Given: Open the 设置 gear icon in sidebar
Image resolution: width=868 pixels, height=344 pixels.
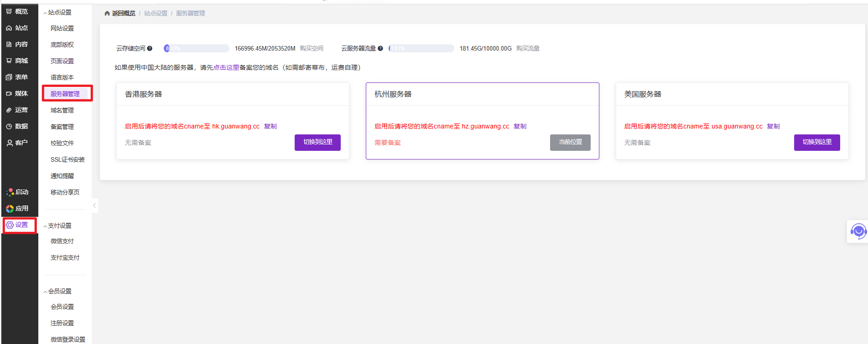Looking at the screenshot, I should click(x=10, y=225).
